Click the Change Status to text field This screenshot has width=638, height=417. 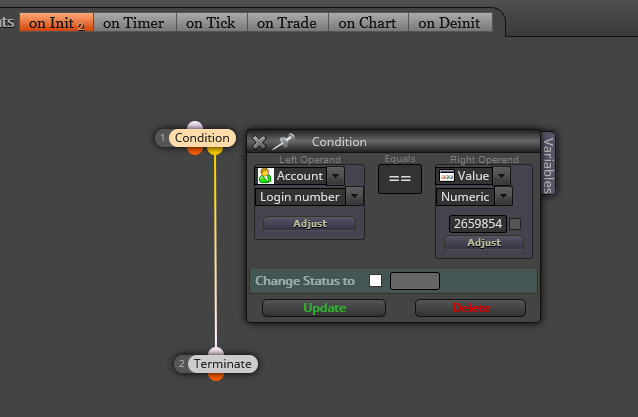click(415, 281)
